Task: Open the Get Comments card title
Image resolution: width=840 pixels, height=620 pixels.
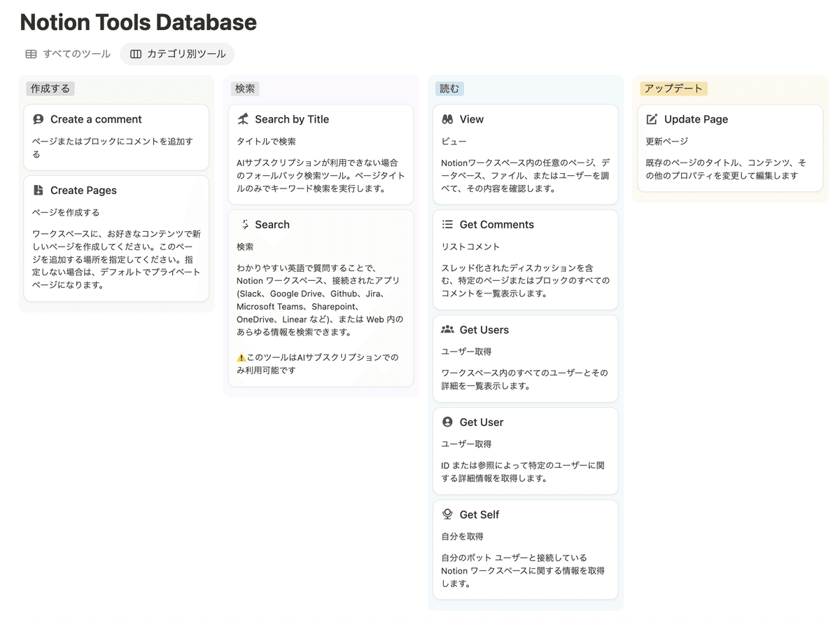Action: 496,225
